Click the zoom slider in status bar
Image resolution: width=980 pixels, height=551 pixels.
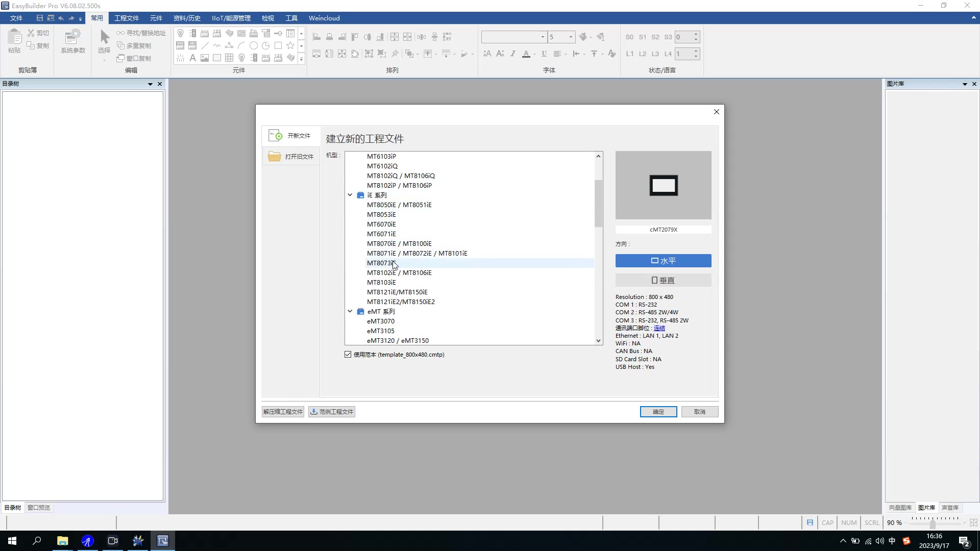932,523
